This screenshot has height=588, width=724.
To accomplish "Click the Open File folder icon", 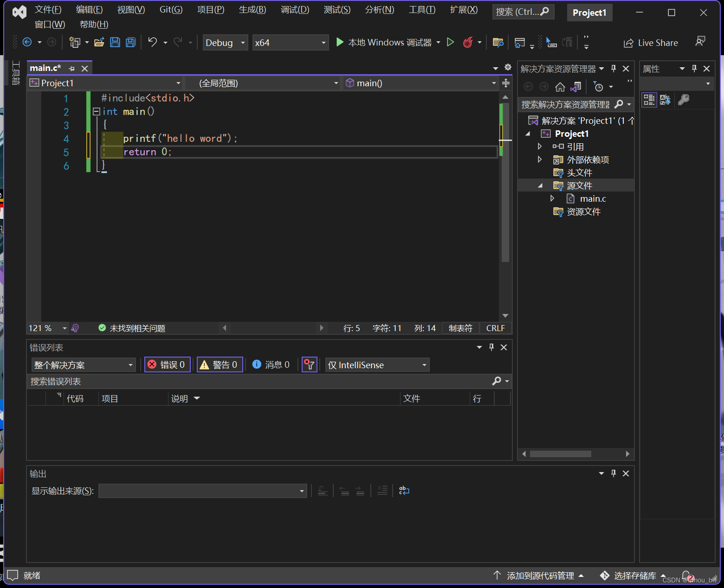I will point(99,43).
